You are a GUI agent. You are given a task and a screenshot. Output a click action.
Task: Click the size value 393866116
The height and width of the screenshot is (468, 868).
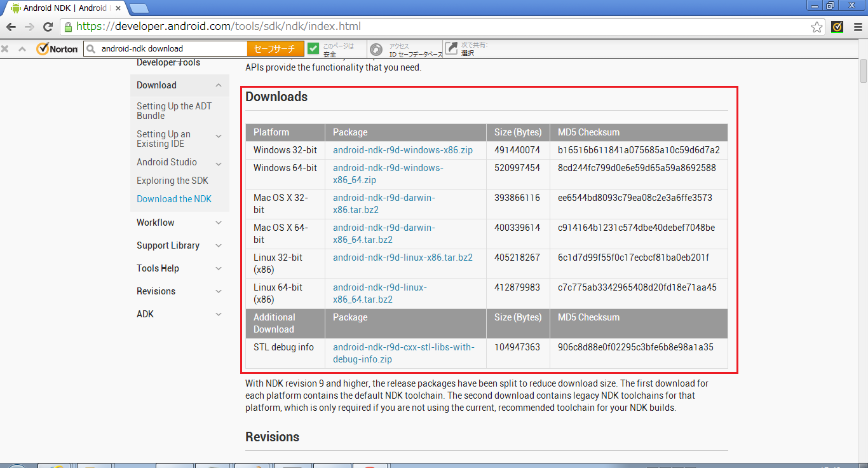pos(517,198)
